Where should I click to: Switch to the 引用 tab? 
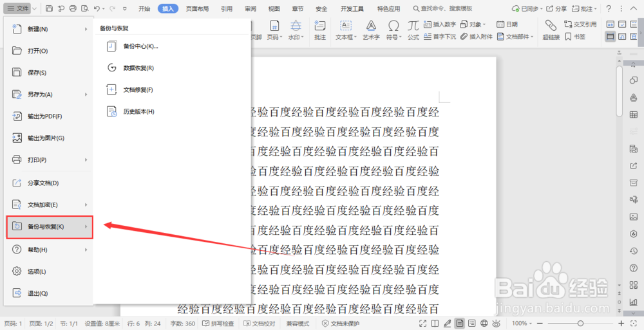pyautogui.click(x=227, y=8)
